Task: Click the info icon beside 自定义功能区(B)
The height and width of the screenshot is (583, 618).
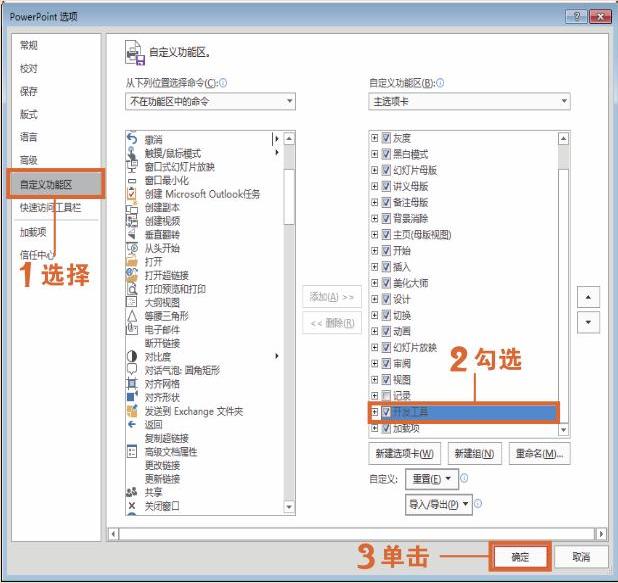Action: click(x=440, y=83)
